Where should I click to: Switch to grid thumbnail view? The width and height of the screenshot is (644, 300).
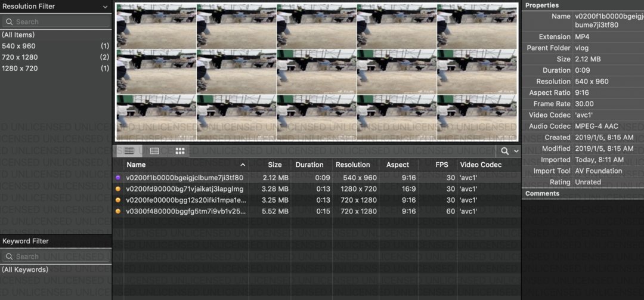coord(179,151)
